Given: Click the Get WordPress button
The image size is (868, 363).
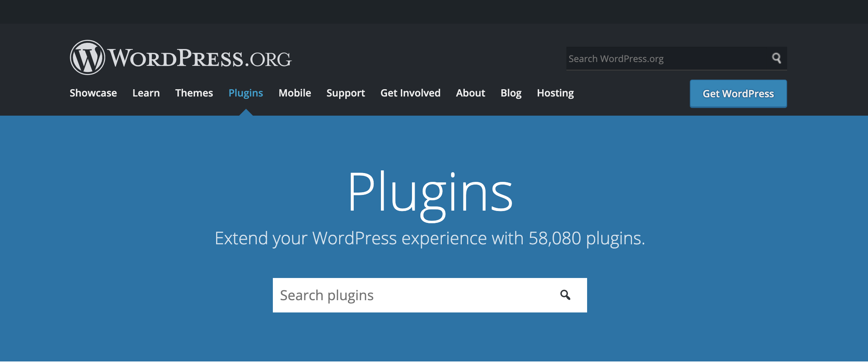Looking at the screenshot, I should click(737, 93).
